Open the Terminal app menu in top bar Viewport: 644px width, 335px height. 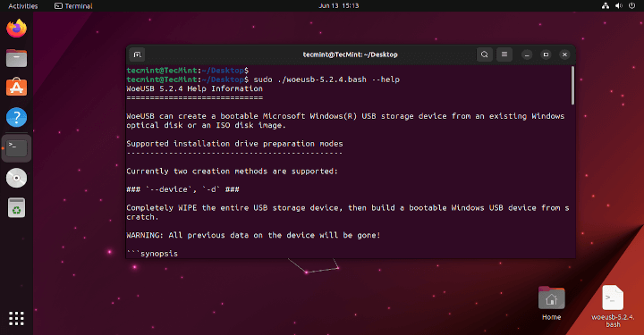tap(73, 5)
